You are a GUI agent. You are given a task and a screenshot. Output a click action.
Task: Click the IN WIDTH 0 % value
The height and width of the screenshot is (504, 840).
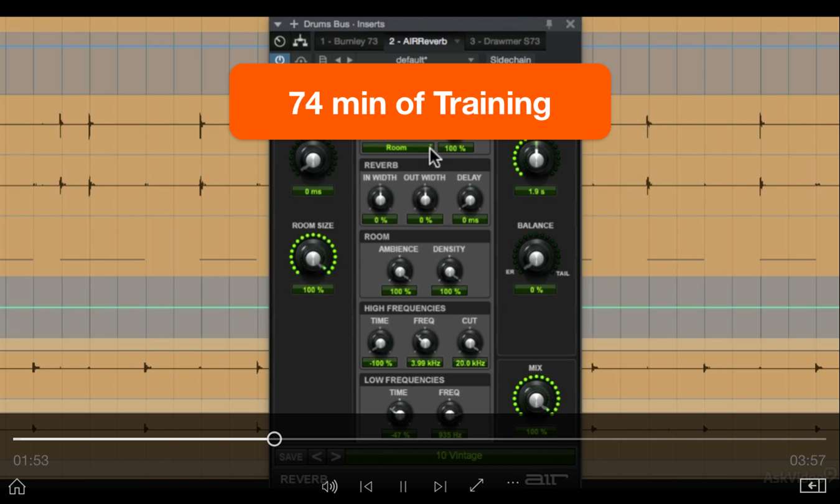[x=381, y=220]
